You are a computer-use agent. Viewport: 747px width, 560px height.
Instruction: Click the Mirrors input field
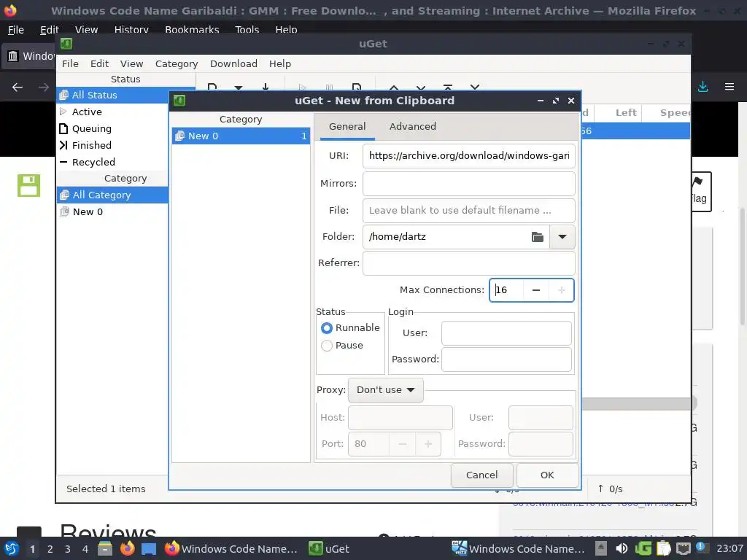(469, 184)
